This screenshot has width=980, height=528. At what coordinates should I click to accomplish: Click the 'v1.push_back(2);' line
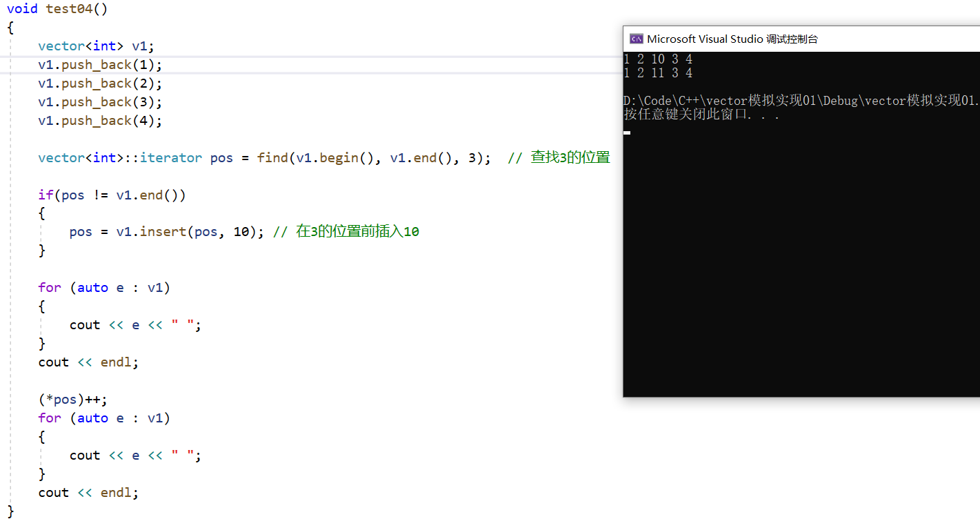pos(101,84)
